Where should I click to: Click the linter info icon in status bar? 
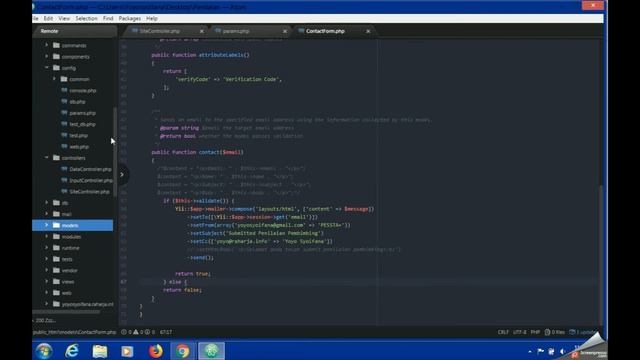coord(147,332)
